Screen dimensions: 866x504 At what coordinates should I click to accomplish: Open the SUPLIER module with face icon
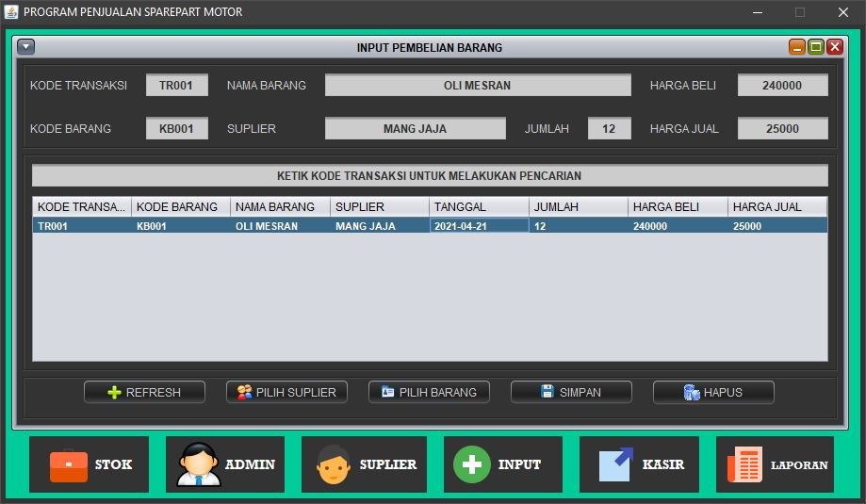tap(364, 464)
